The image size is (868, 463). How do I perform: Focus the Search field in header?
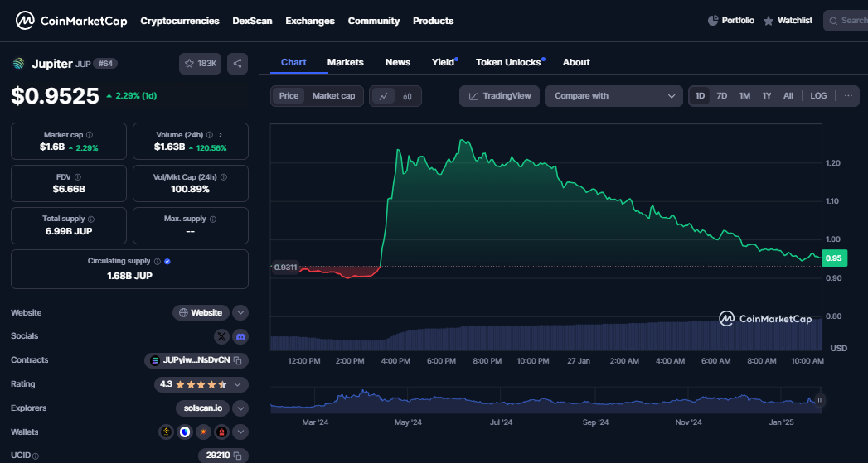tap(846, 21)
